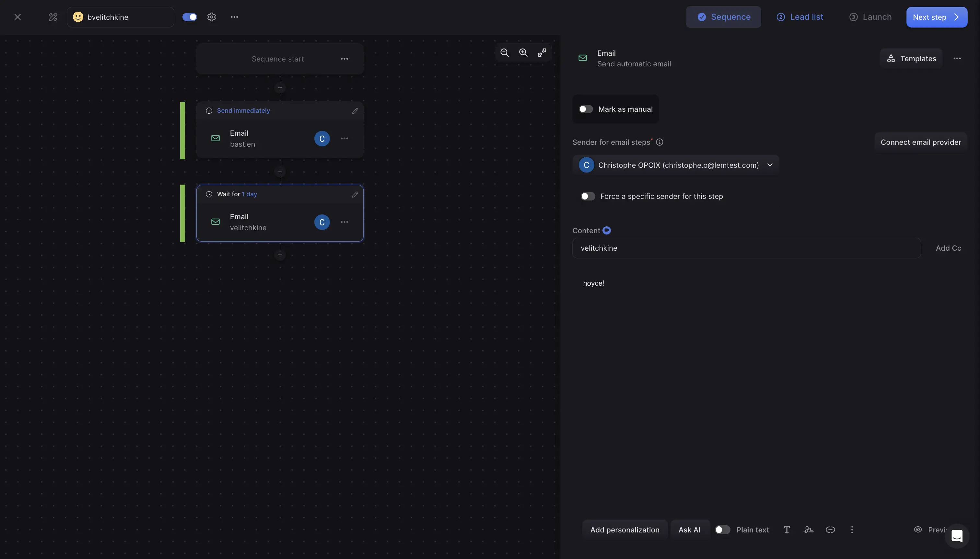
Task: Add step after the velitchkine email
Action: pos(280,255)
